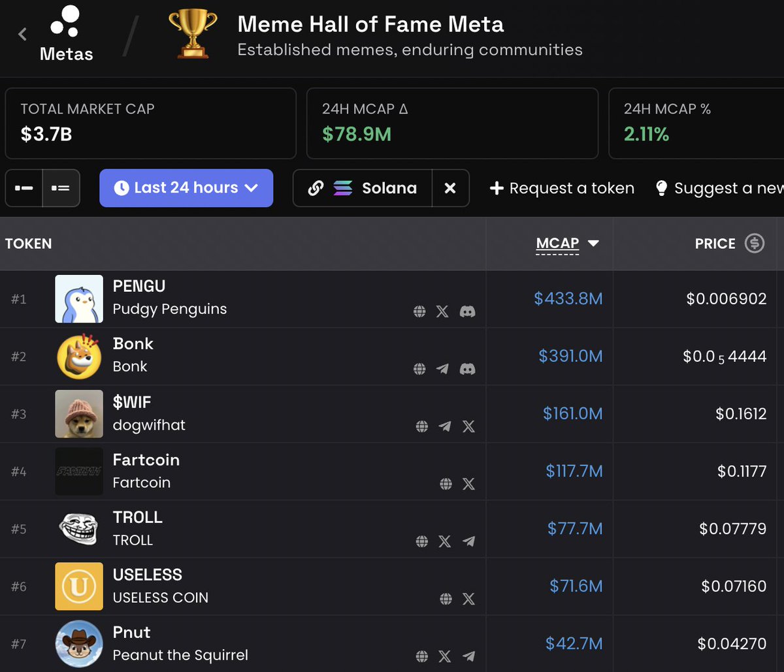Open the USELESS token name
This screenshot has height=672, width=784.
(x=148, y=575)
